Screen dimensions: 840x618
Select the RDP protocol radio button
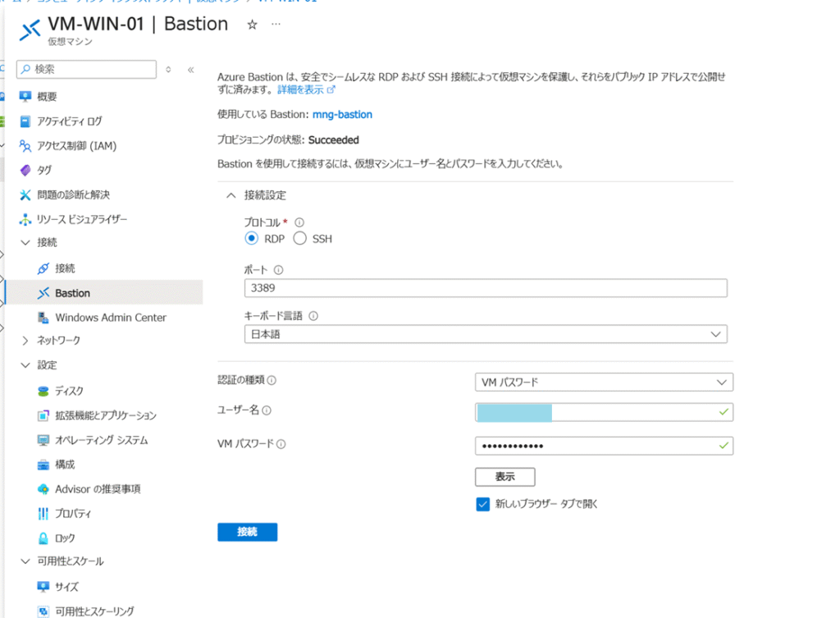251,239
